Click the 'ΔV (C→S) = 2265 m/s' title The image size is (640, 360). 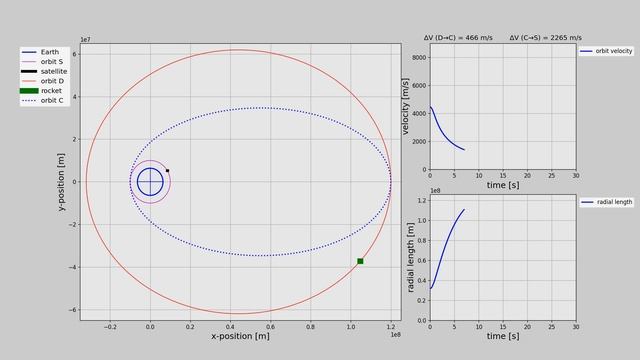coord(545,38)
